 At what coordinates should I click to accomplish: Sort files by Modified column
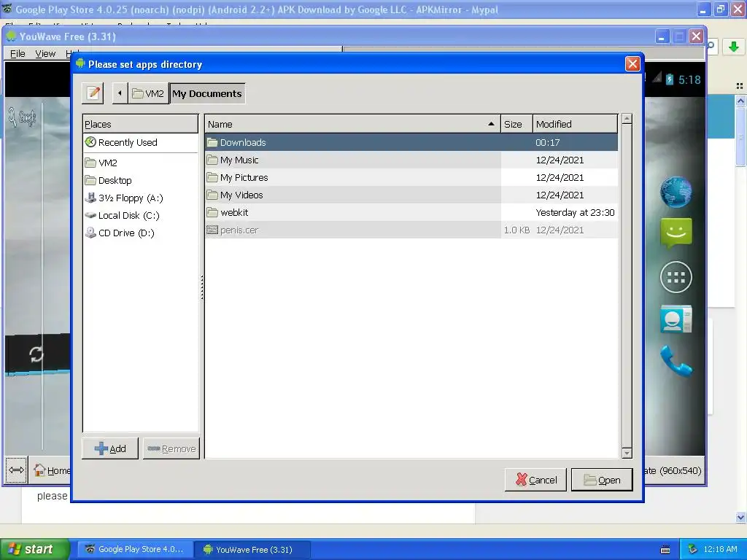click(x=575, y=124)
